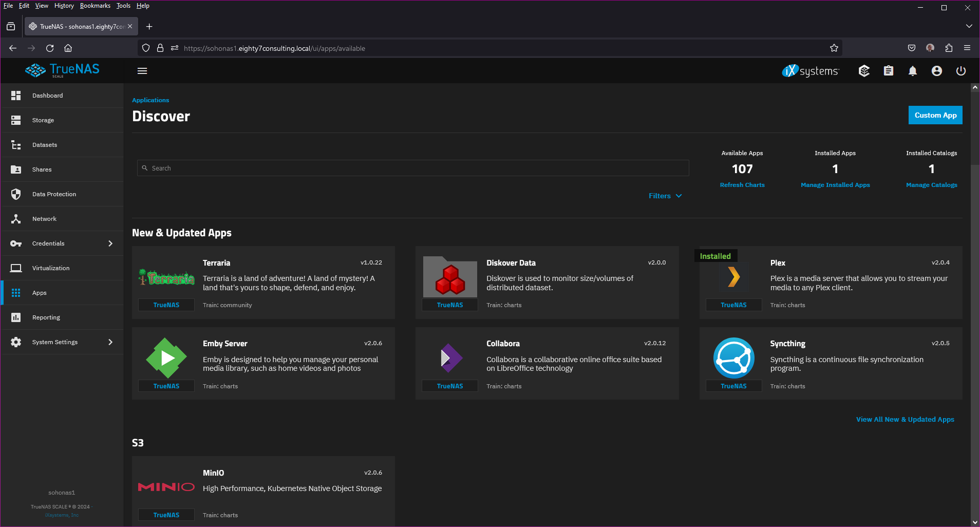
Task: Open the Terraria app title
Action: [x=216, y=263]
